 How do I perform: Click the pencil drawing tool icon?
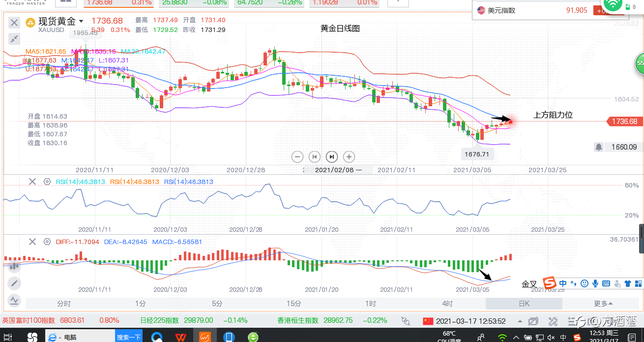pyautogui.click(x=14, y=283)
